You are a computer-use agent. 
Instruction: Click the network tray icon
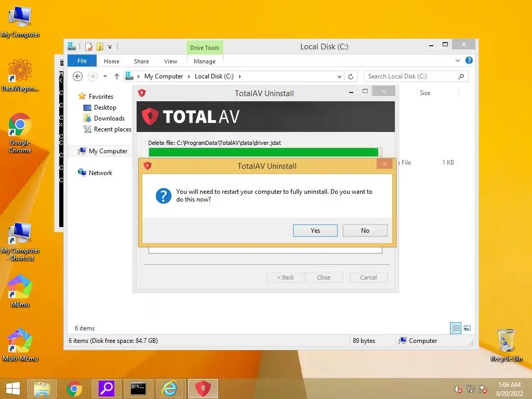471,389
